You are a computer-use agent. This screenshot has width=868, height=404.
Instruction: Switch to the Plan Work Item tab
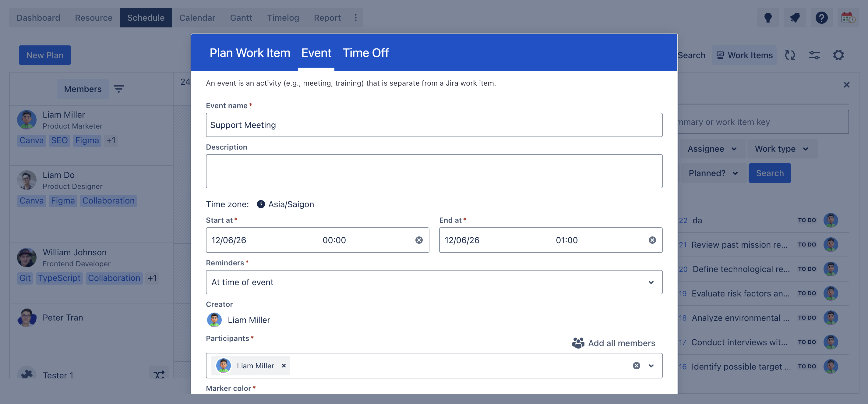(x=250, y=53)
